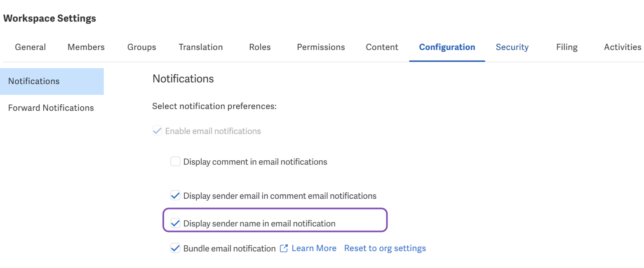Open the Security tab
The height and width of the screenshot is (268, 644).
pyautogui.click(x=512, y=47)
